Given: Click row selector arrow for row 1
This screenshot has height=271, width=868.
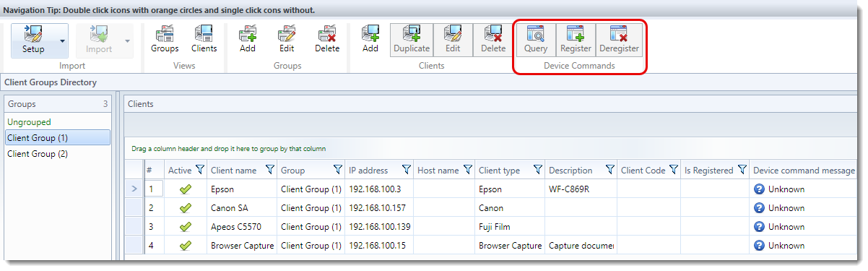Looking at the screenshot, I should point(134,189).
